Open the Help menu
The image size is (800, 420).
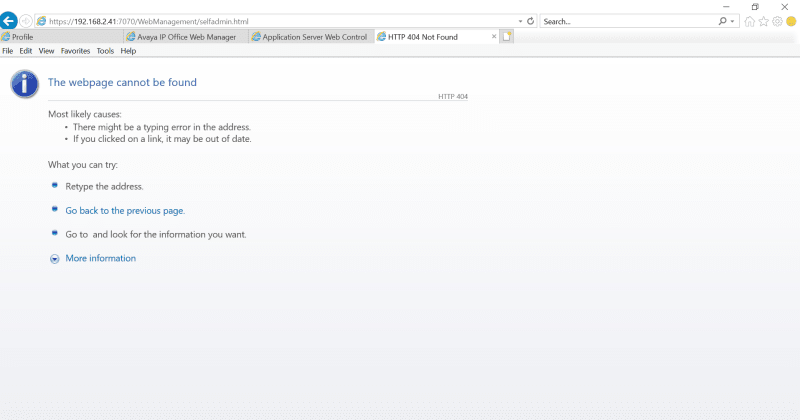point(128,51)
